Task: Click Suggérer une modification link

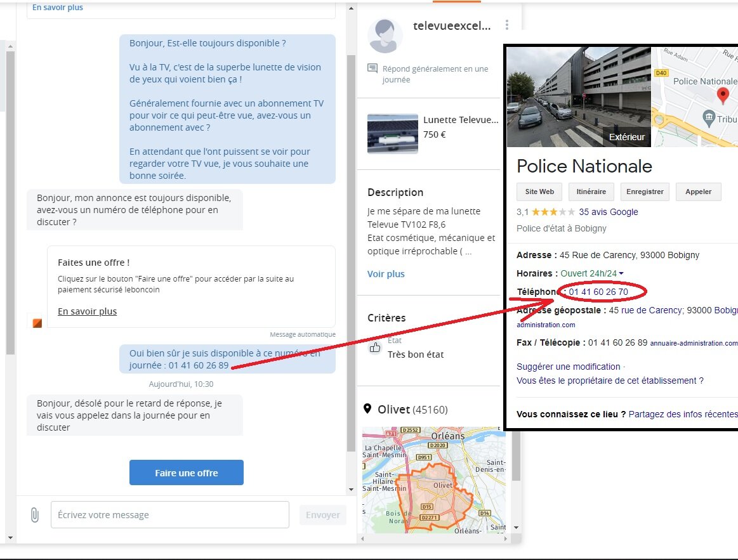Action: point(568,367)
